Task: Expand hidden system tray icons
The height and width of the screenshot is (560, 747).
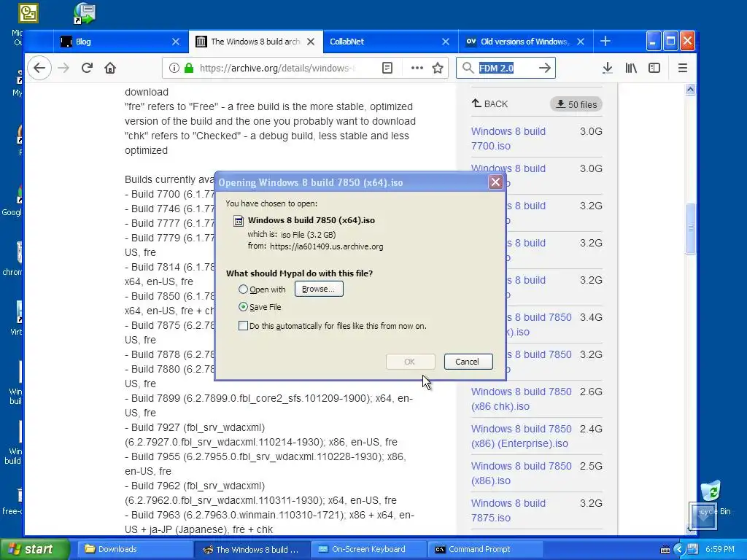Action: point(679,550)
